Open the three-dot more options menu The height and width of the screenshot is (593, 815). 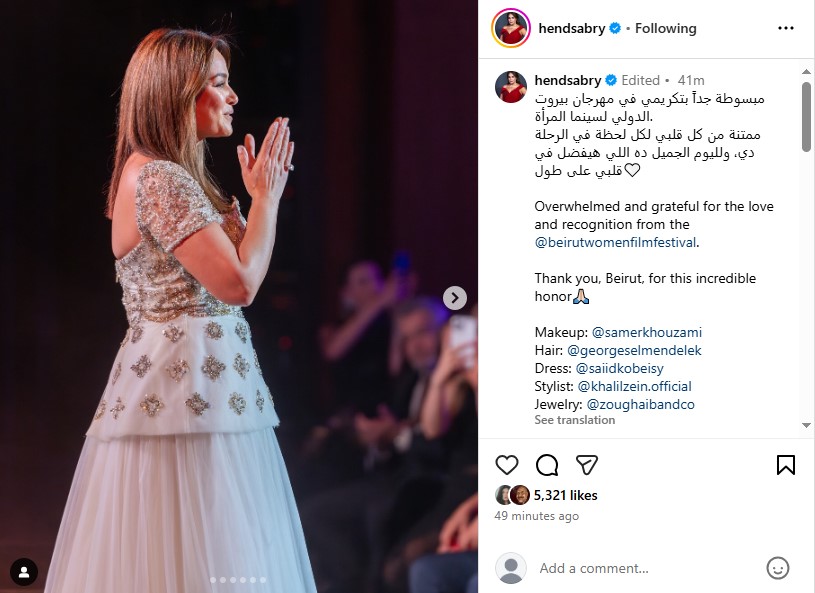785,28
